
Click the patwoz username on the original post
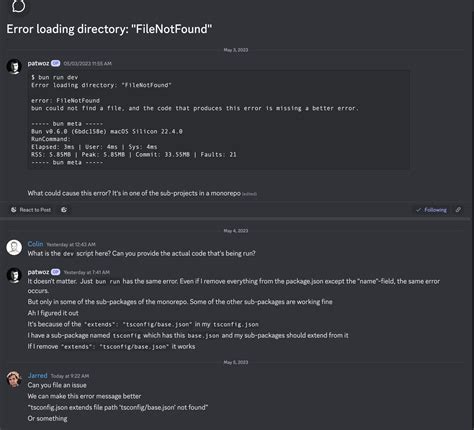point(38,63)
